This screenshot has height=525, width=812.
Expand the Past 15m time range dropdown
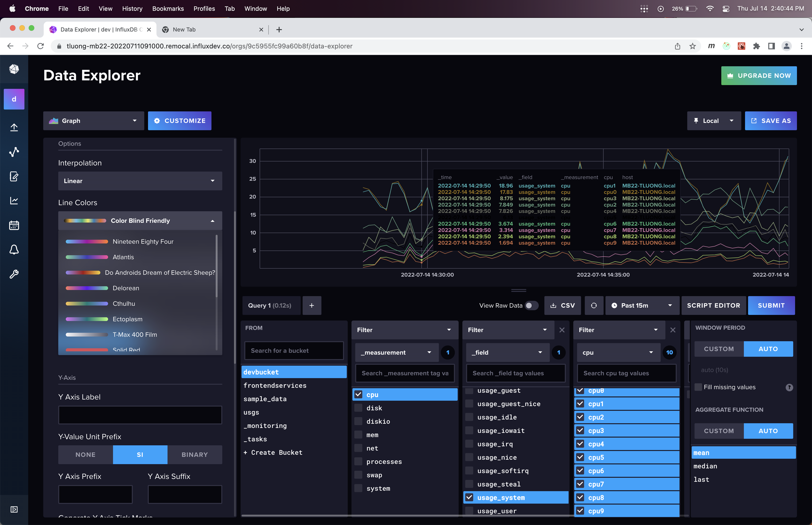pyautogui.click(x=642, y=306)
